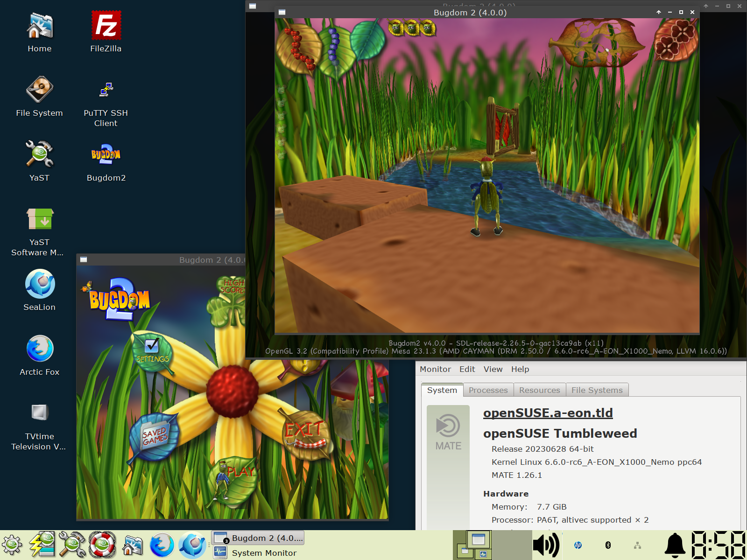Click the 'OpenGL 3.2 (Compatibility Profile)' renderer line
The image size is (747, 560).
coord(496,351)
